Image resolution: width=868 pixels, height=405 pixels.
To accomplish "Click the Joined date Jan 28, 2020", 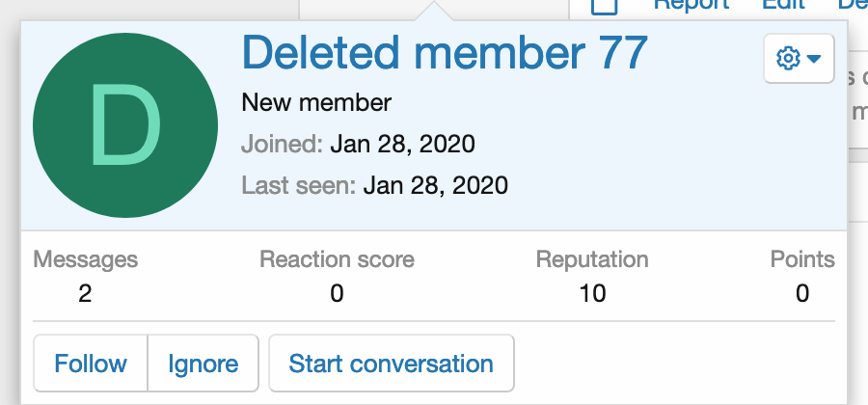I will point(402,145).
